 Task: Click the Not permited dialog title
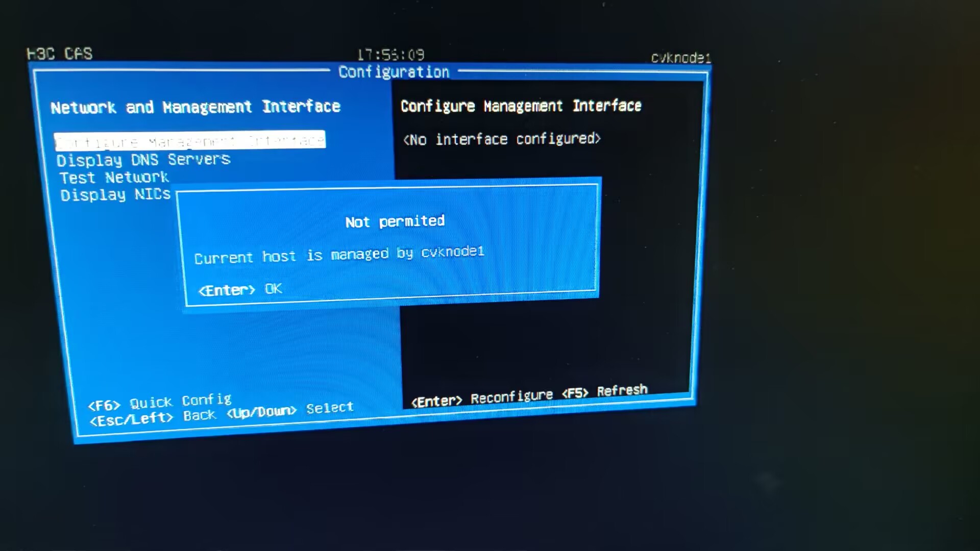coord(395,221)
